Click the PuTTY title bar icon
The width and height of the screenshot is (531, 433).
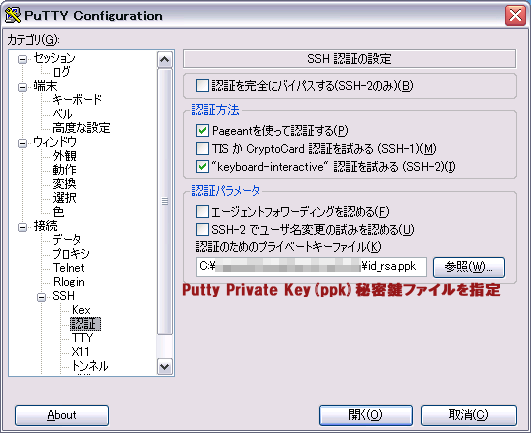13,15
